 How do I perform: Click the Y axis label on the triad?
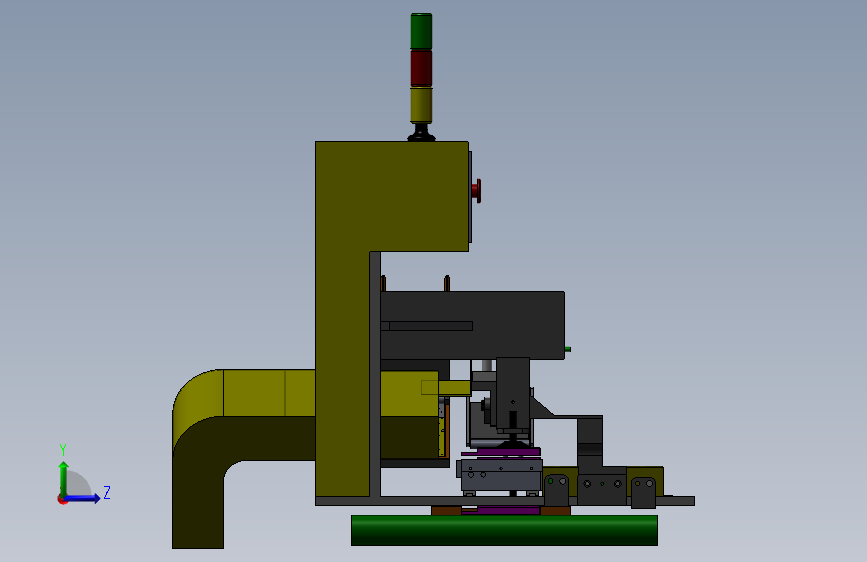click(63, 450)
